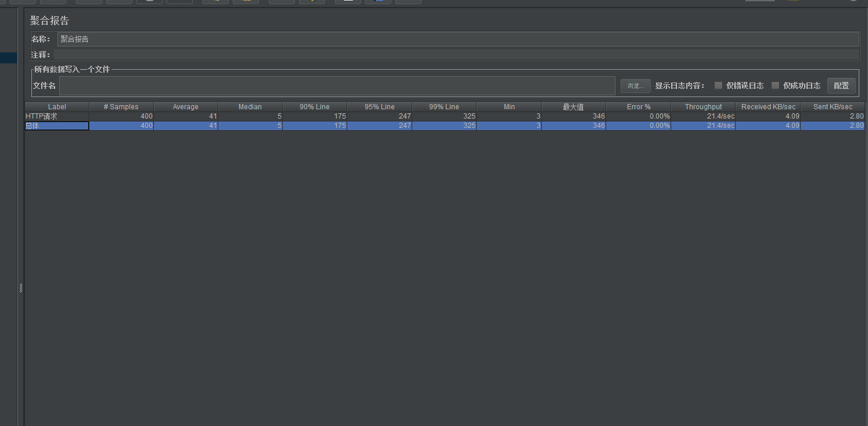Click 90% Line value 175 in HTTP请求 row
The height and width of the screenshot is (426, 868).
tap(315, 116)
